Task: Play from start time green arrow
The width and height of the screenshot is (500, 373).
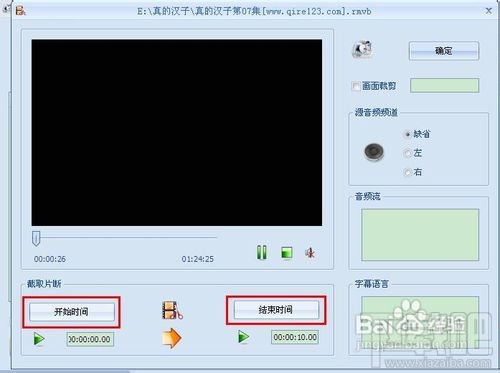Action: pyautogui.click(x=39, y=339)
